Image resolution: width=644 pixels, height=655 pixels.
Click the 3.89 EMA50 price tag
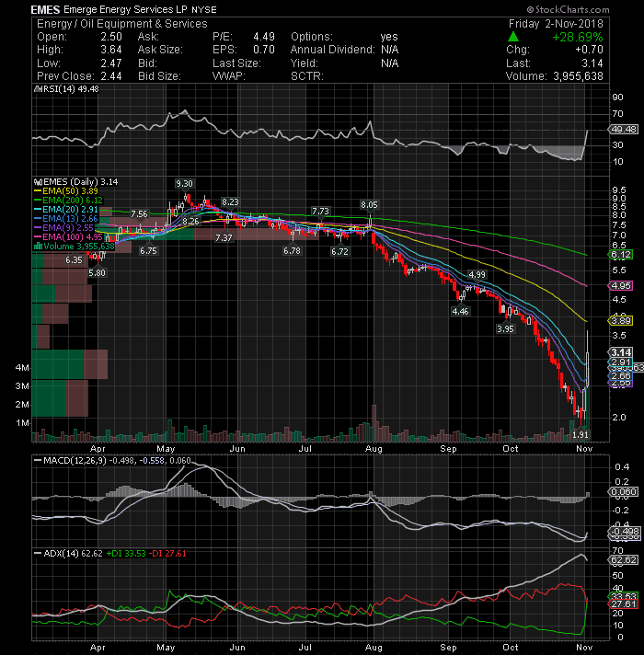point(621,321)
